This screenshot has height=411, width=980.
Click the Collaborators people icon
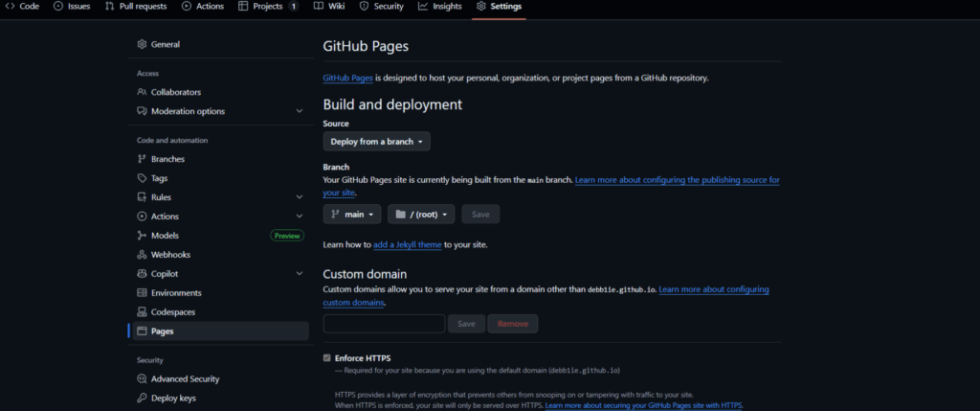[142, 92]
